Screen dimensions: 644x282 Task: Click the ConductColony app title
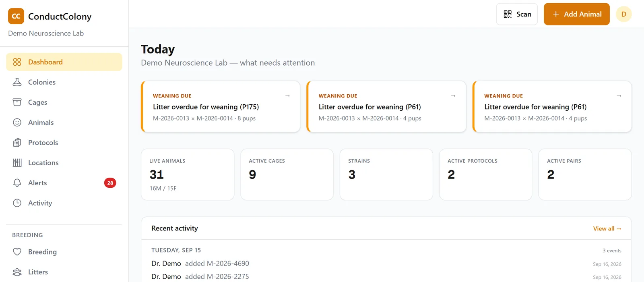60,17
